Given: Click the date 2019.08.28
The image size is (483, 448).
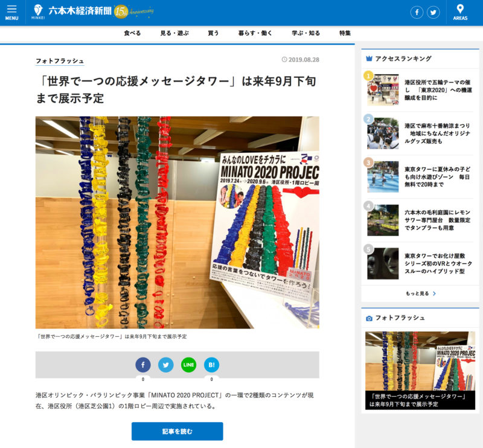Looking at the screenshot, I should tap(304, 59).
